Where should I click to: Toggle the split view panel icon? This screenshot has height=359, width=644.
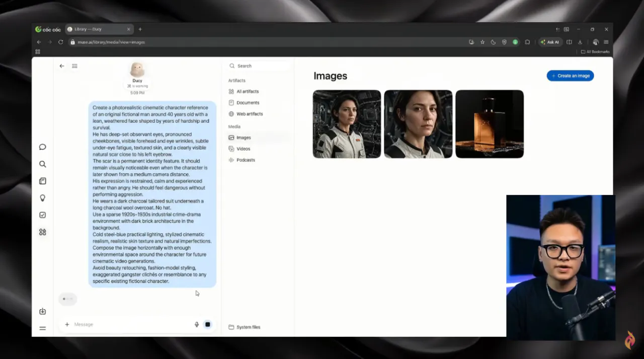(569, 42)
